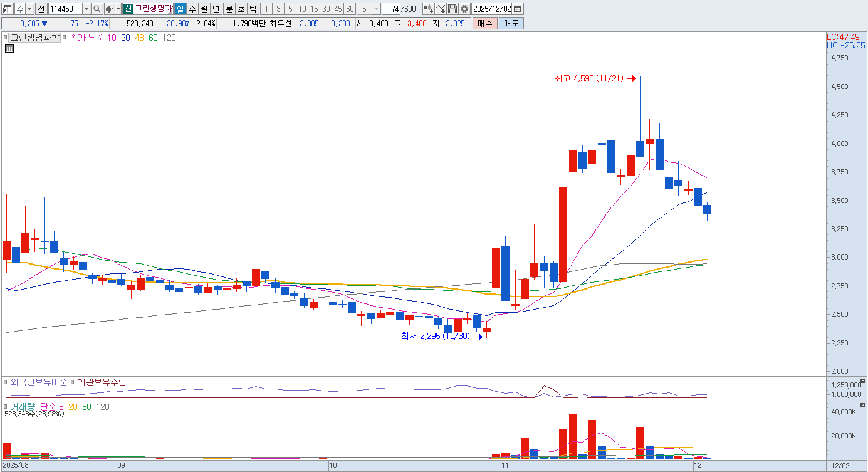Switch to weekly 주 chart period
The image size is (868, 472).
point(192,9)
